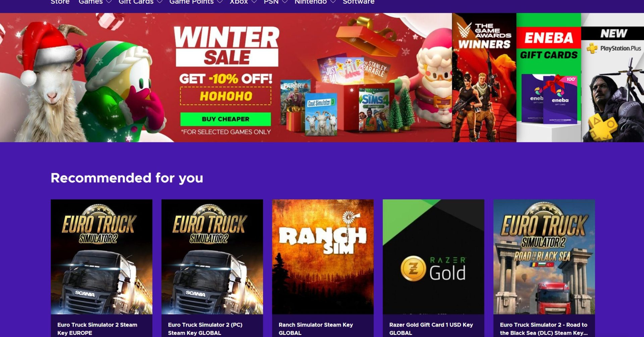Expand the PSN dropdown arrow
The image size is (644, 337).
coord(285,2)
